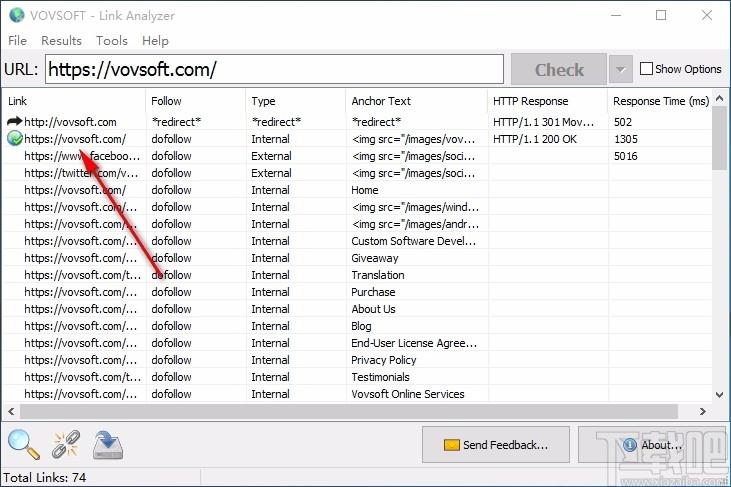Select the About Us anchor text row
Screen dimensions: 731x487
coord(357,309)
